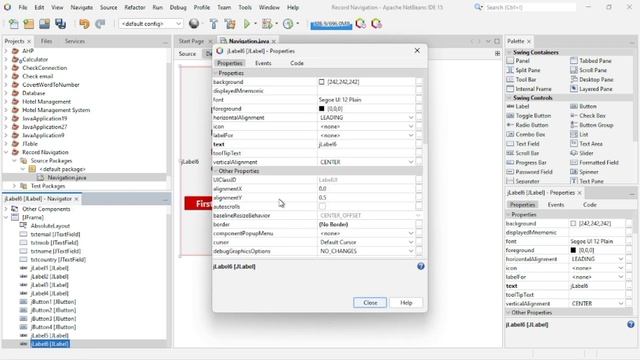Screen dimensions: 640x360
Task: Collapse the Other Properties section in dialog
Action: point(216,171)
